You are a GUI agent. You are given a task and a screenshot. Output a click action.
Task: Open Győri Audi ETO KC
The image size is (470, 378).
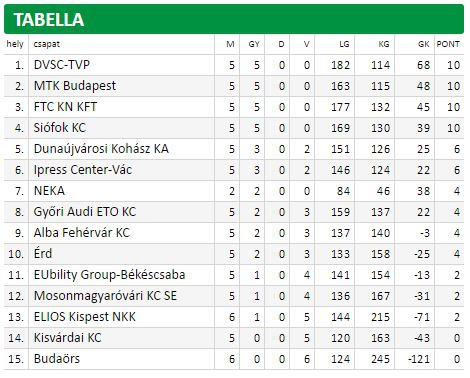85,212
